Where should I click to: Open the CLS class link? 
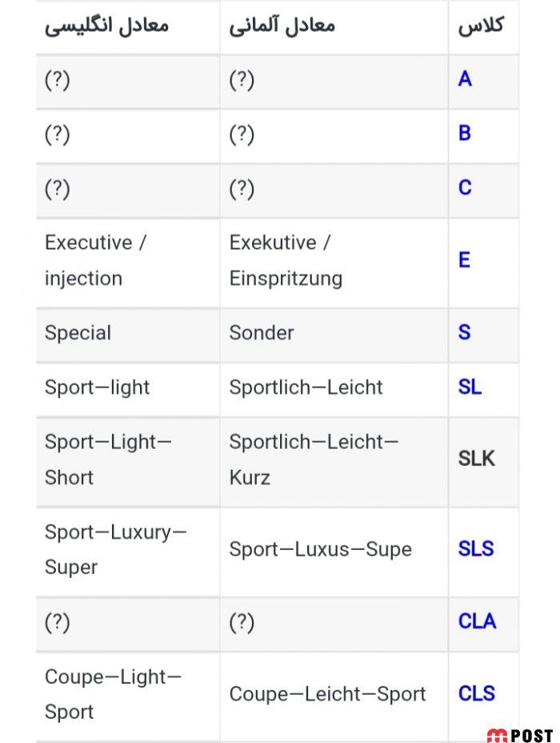[477, 693]
